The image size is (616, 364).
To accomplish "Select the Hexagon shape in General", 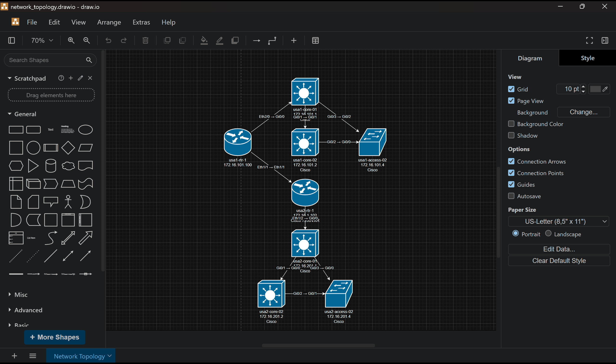I will [x=16, y=166].
